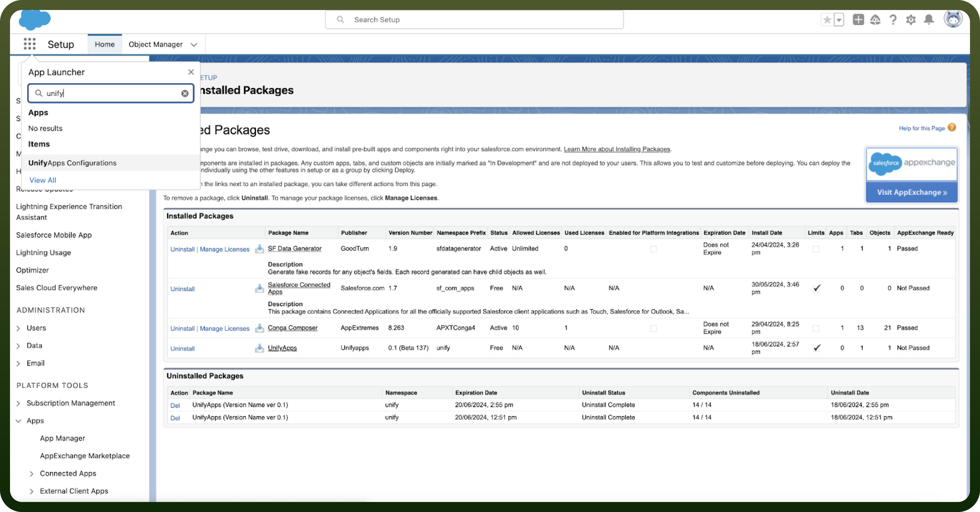Expand the Data section in sidebar
Image resolution: width=980 pixels, height=512 pixels.
(18, 346)
